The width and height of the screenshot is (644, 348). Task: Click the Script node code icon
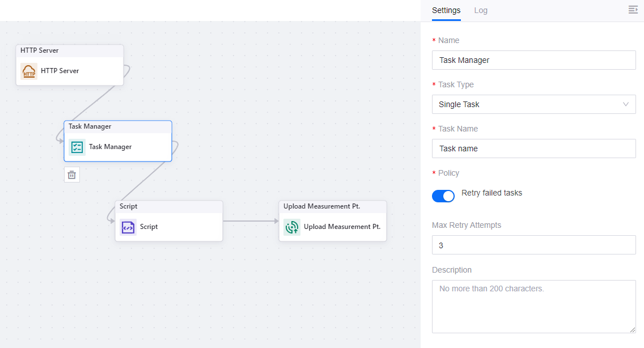click(128, 227)
